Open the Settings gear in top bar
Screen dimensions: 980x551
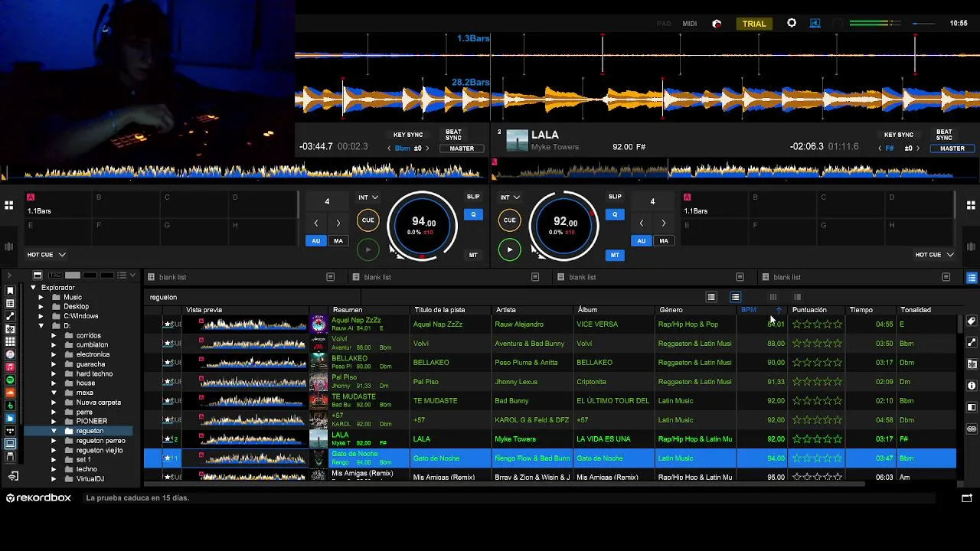point(792,23)
